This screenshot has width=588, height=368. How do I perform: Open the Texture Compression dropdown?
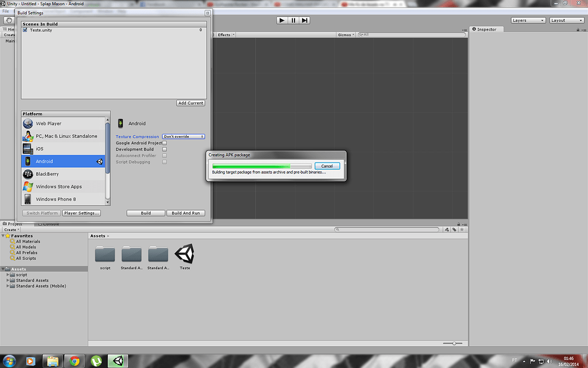tap(183, 136)
